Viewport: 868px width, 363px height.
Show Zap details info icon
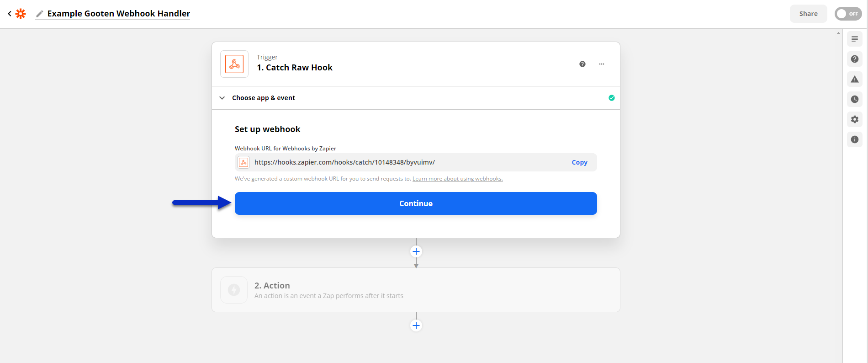[855, 139]
